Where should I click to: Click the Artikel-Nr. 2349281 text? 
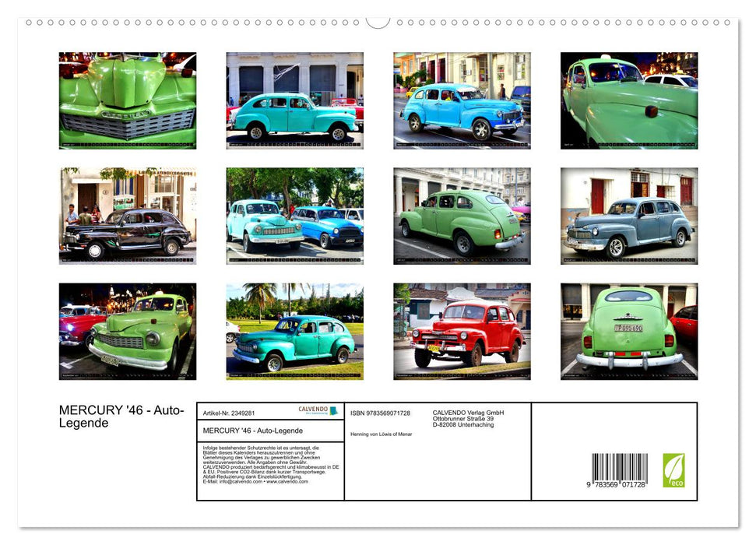pyautogui.click(x=229, y=413)
